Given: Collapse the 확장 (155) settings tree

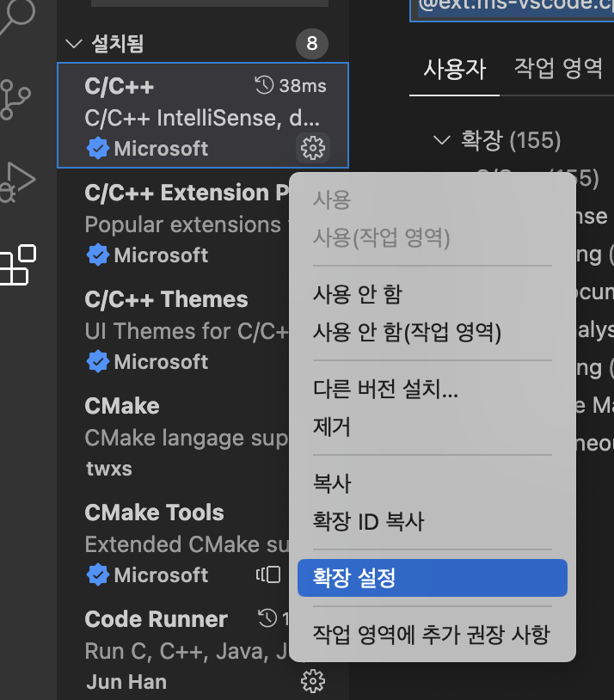Looking at the screenshot, I should [x=442, y=140].
